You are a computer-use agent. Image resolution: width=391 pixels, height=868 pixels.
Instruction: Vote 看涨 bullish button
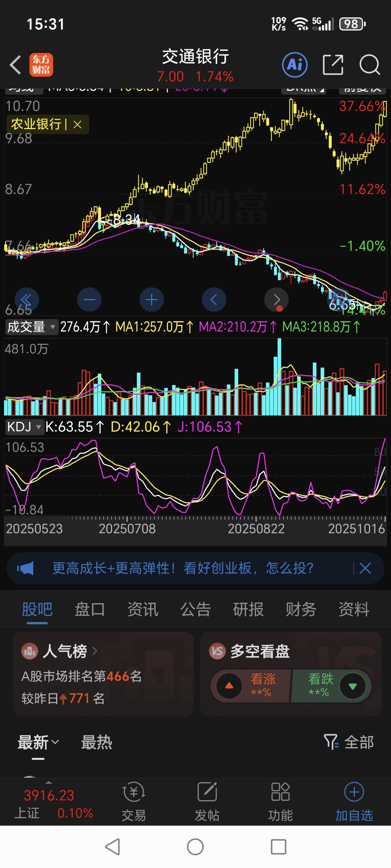[x=251, y=686]
